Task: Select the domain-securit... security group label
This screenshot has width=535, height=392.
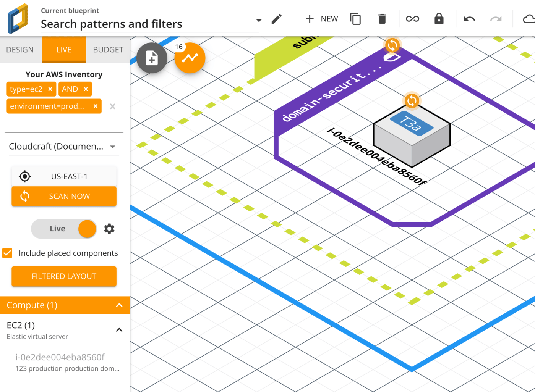Action: [331, 94]
